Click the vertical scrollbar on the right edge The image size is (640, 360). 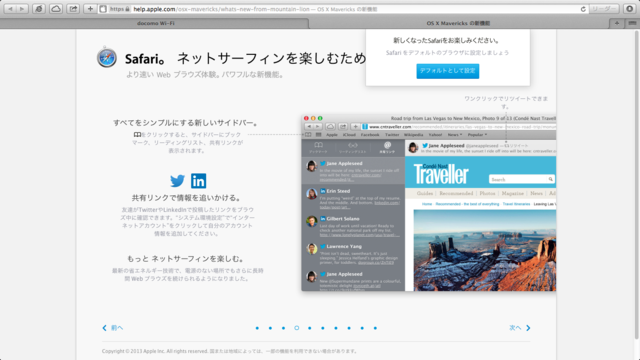tap(636, 184)
